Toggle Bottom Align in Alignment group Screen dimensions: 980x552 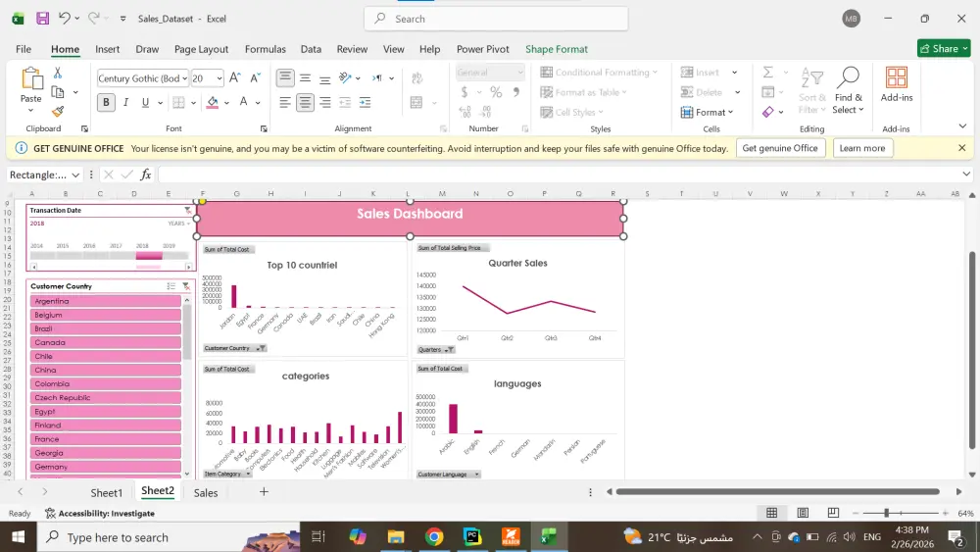coord(325,77)
